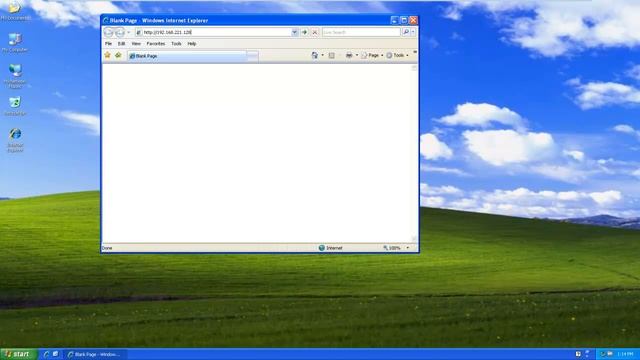Click the Add to Favorites icon
Screen dimensions: 640x360
coord(118,55)
